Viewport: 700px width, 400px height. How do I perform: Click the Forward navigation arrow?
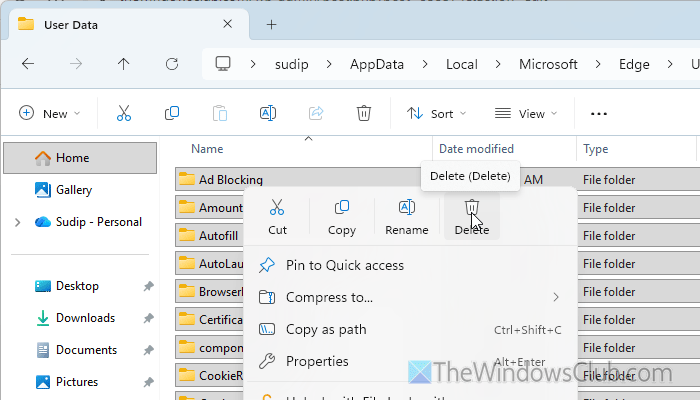[76, 64]
